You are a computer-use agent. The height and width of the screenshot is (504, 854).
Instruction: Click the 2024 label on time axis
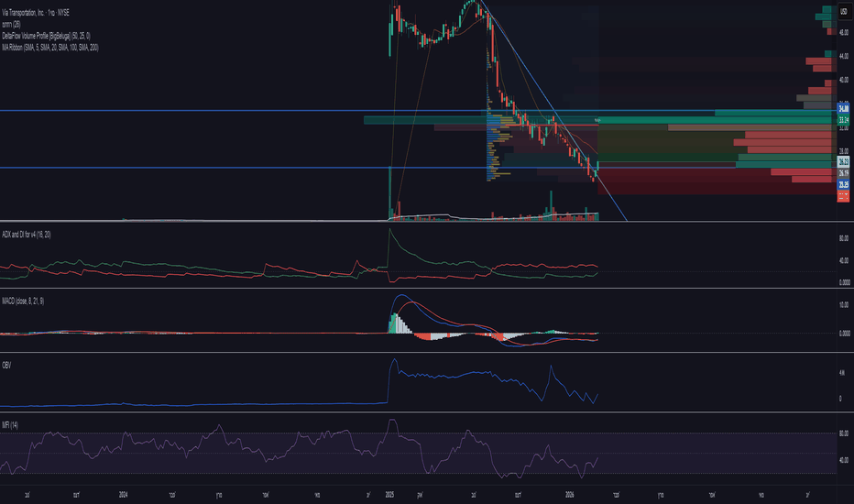[x=123, y=495]
